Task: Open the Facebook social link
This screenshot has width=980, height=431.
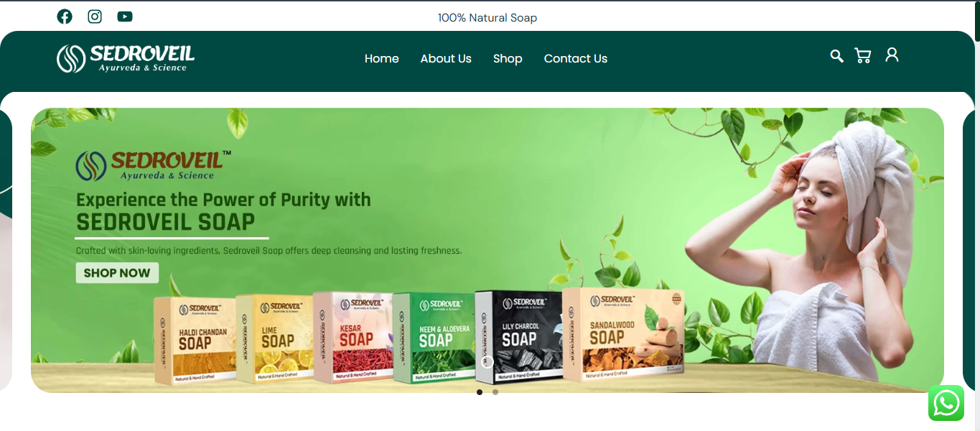Action: tap(65, 17)
